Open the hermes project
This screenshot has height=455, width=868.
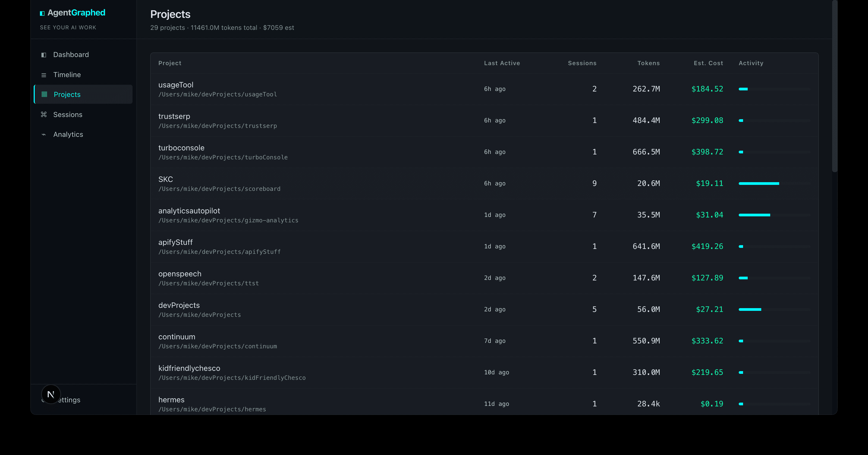point(172,400)
